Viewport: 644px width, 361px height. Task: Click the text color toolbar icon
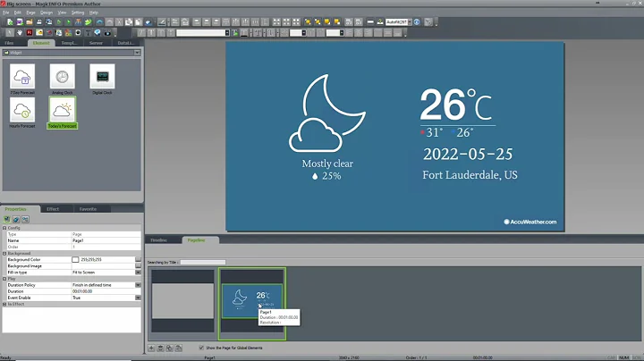click(244, 33)
